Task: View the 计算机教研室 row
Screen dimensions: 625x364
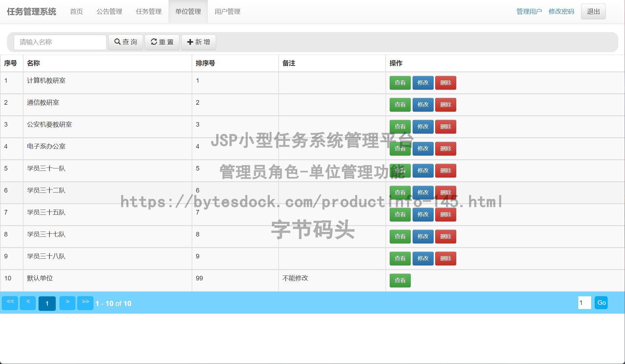Action: (400, 83)
